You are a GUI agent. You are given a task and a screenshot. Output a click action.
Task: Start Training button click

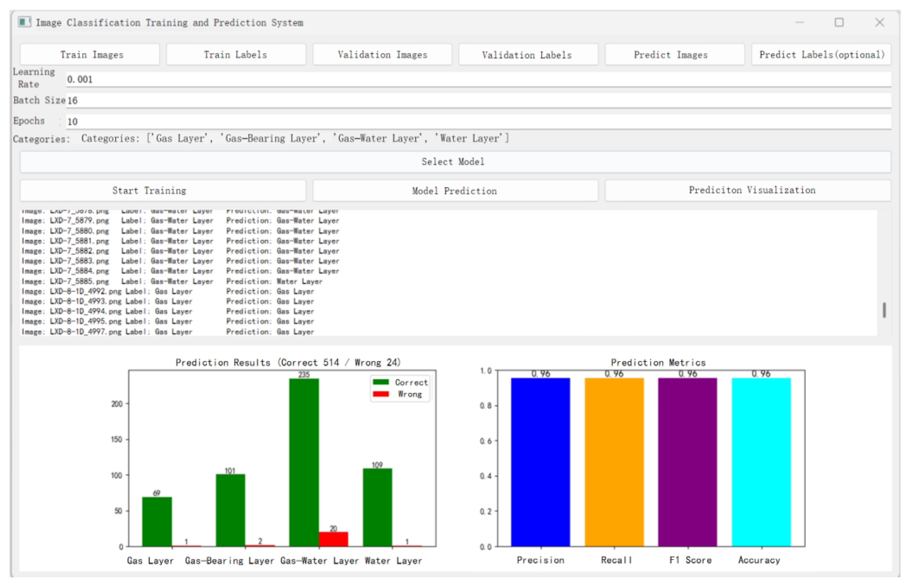coord(163,191)
